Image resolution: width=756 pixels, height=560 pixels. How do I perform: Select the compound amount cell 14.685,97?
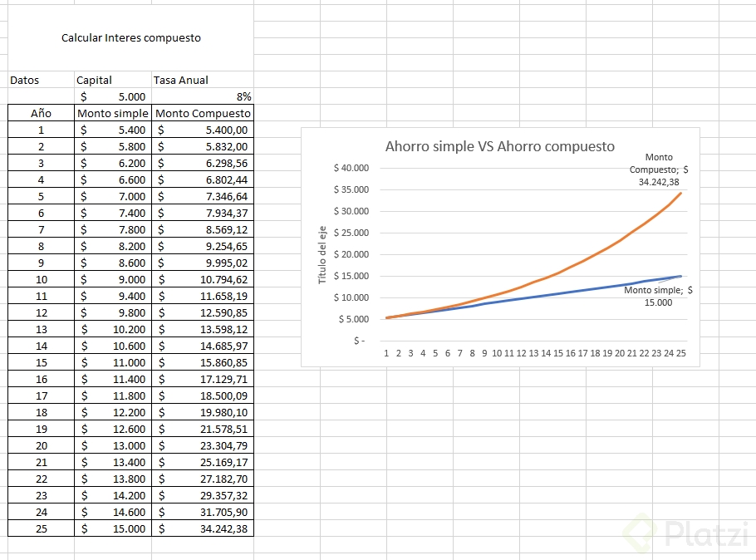click(x=203, y=346)
